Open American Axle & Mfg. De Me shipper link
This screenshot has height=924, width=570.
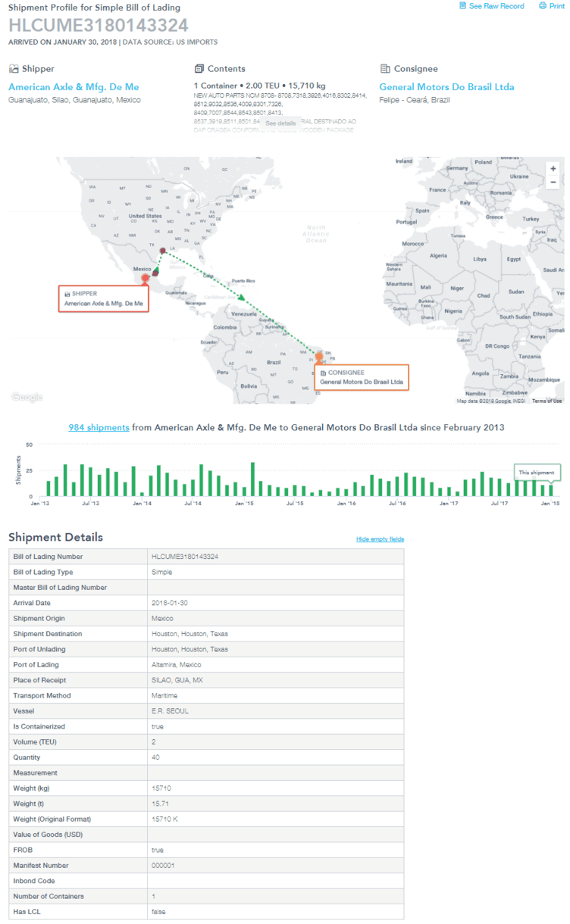pos(74,87)
